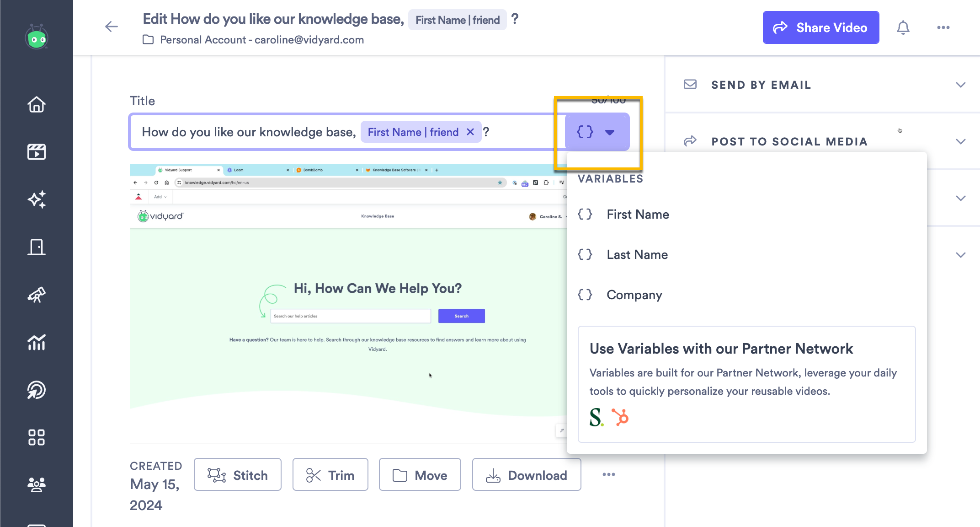Open the header three-dots menu
Viewport: 980px width, 527px height.
coord(943,27)
